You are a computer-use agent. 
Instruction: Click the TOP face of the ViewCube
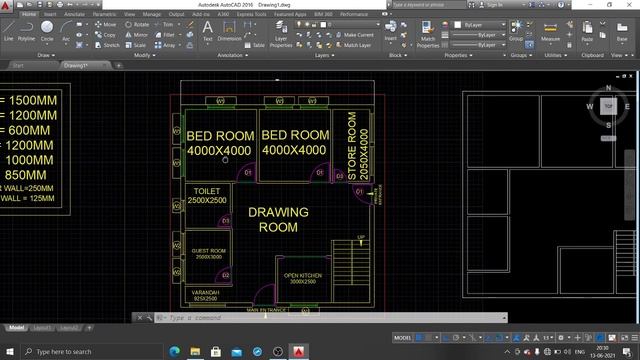608,106
